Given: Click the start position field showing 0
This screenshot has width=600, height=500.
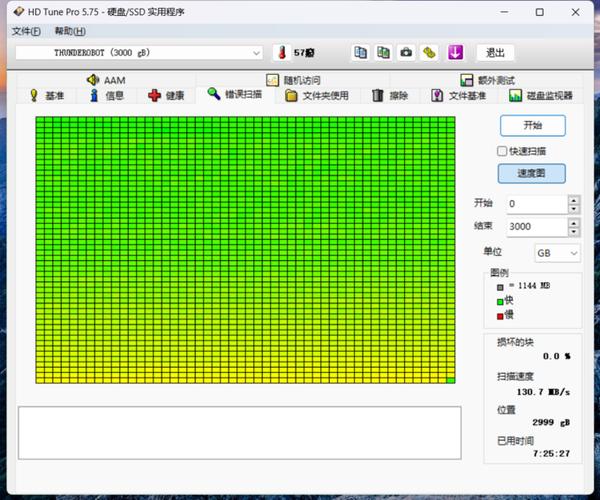Looking at the screenshot, I should [537, 204].
